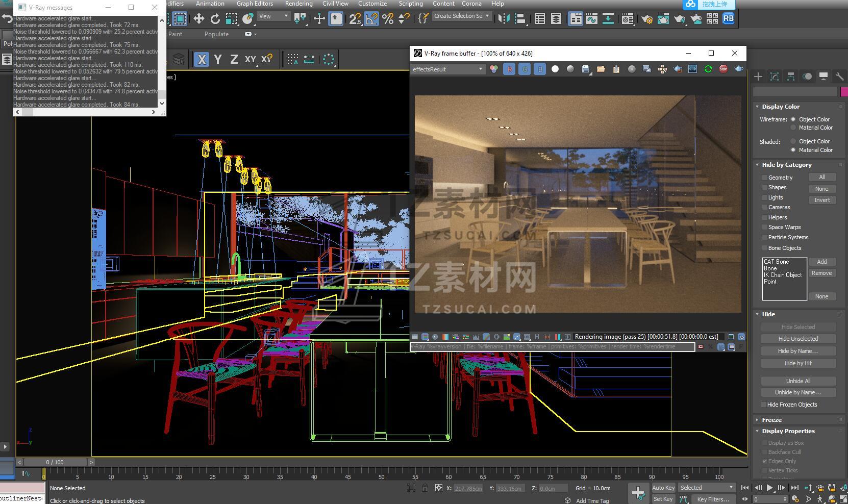Expand the Freeze rollout
Screen dimensions: 848x504
(771, 420)
